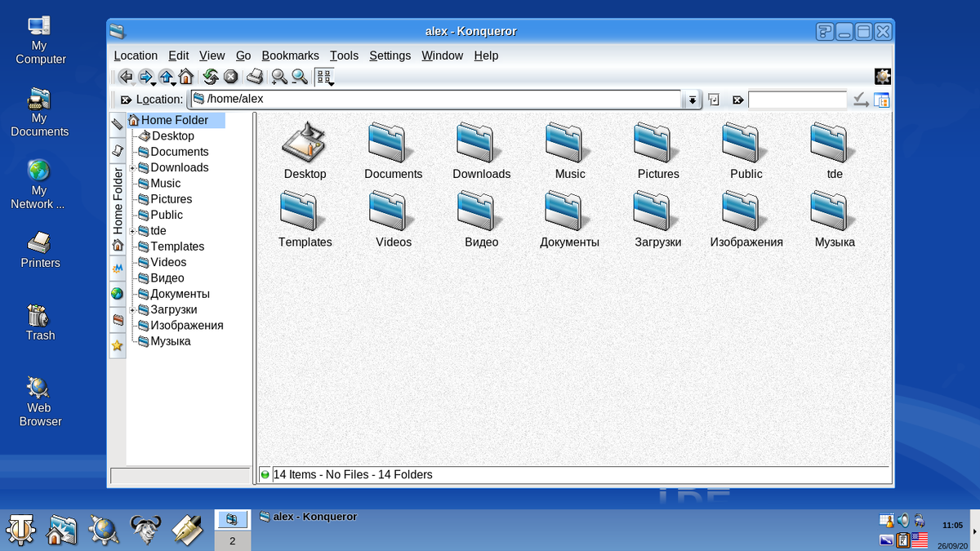Open the Settings menu
The height and width of the screenshot is (551, 980).
[390, 56]
